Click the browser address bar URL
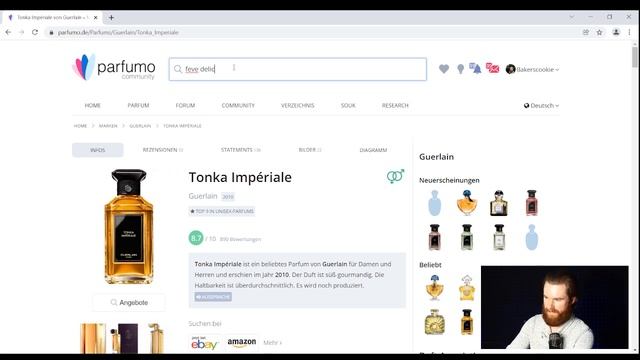The height and width of the screenshot is (360, 640). 118,32
